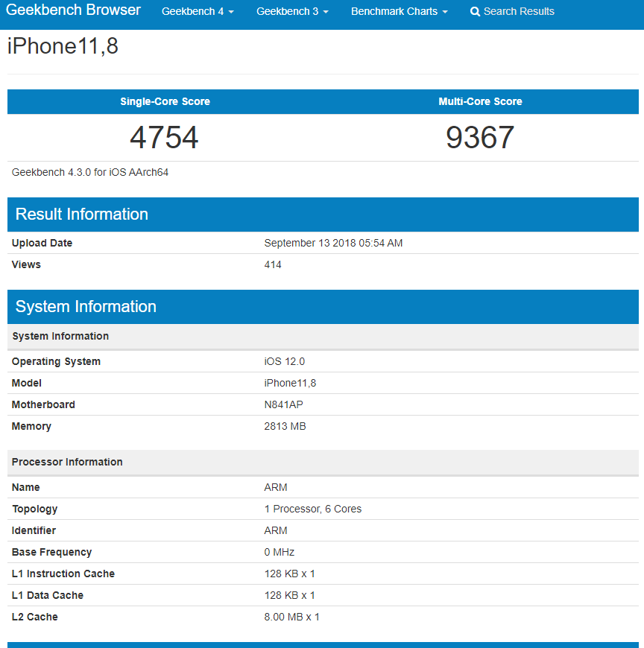This screenshot has height=648, width=644.
Task: Select the Base Frequency label
Action: [x=51, y=552]
